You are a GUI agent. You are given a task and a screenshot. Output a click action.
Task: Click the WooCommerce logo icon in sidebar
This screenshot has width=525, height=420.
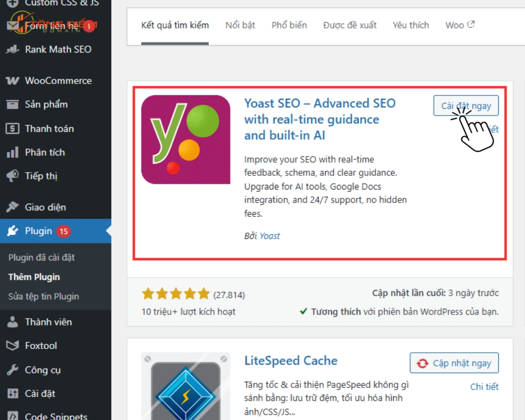point(13,81)
